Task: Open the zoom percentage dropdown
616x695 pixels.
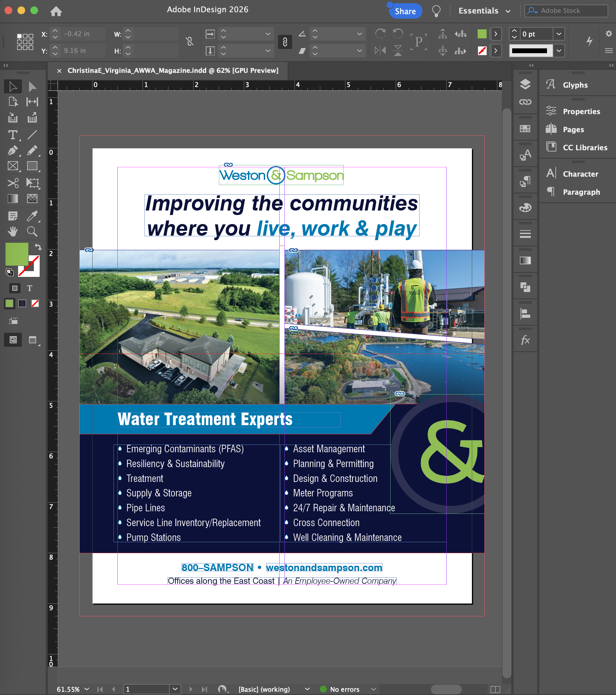Action: point(87,689)
